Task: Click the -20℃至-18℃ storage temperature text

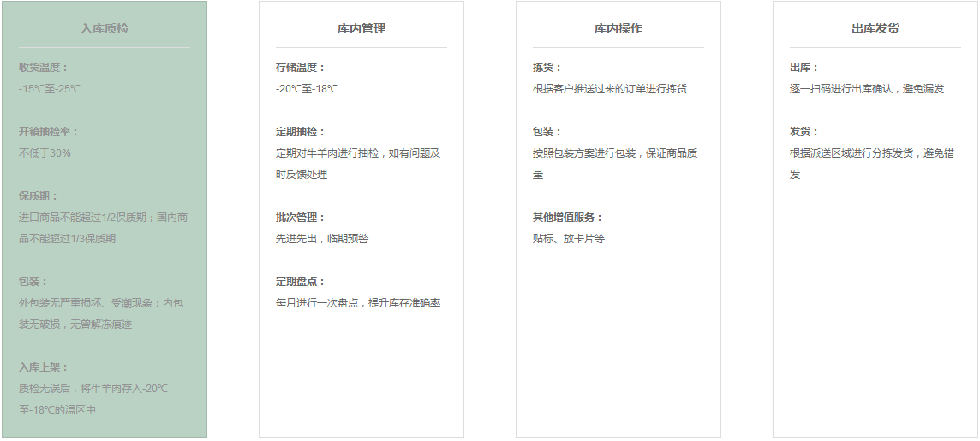Action: 307,89
